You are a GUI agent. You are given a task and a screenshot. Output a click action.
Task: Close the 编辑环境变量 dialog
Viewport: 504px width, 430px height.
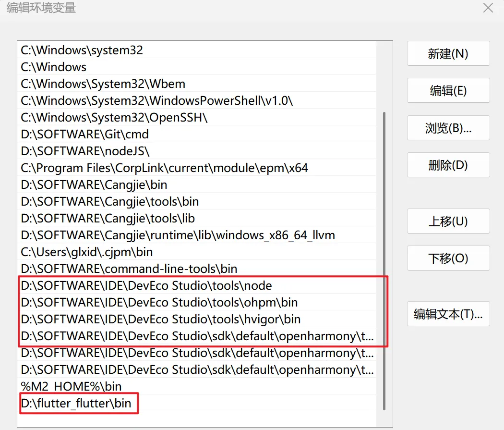488,8
